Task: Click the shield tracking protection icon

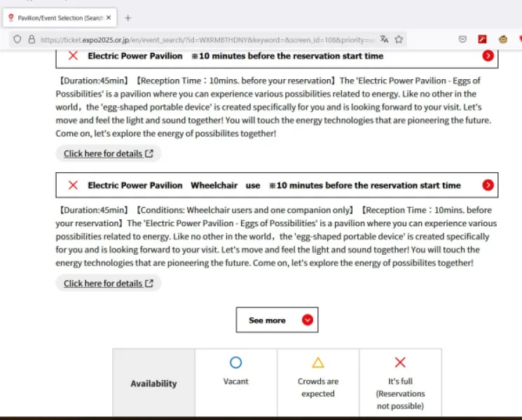Action: (x=18, y=40)
